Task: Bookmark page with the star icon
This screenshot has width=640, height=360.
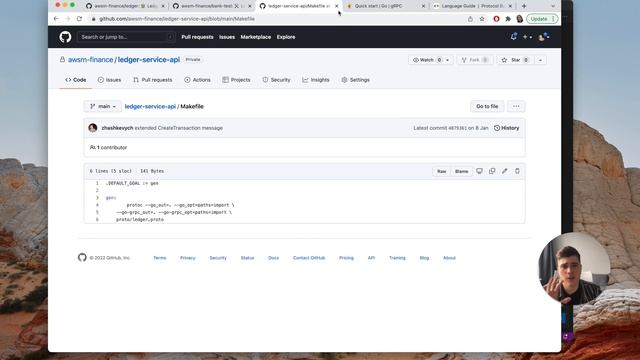Action: [x=482, y=19]
